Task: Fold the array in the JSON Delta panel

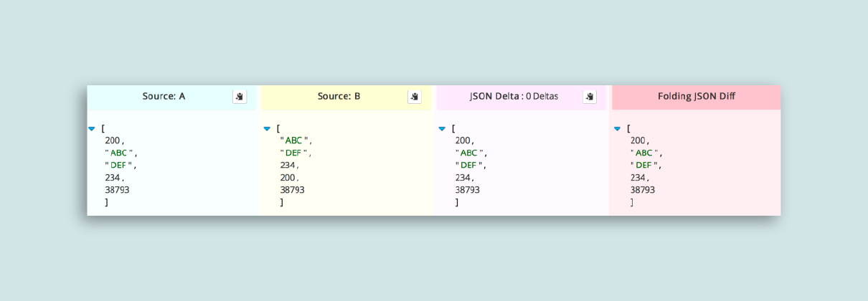Action: pos(442,129)
